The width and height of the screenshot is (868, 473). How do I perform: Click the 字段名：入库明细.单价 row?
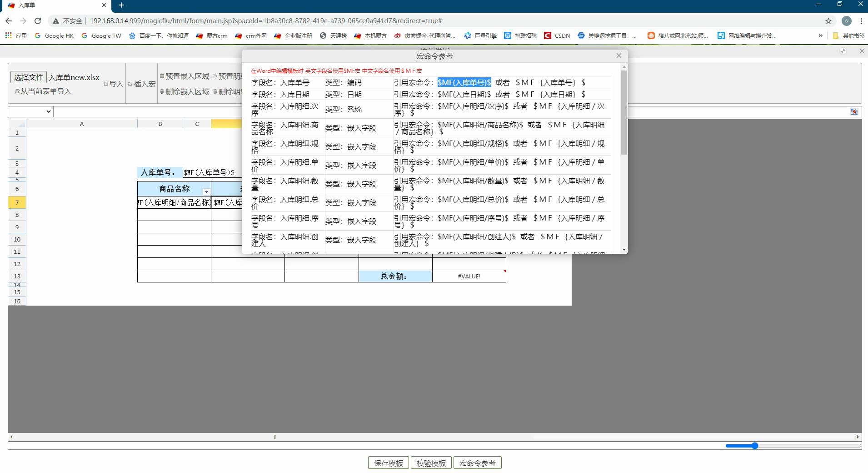[x=431, y=165]
